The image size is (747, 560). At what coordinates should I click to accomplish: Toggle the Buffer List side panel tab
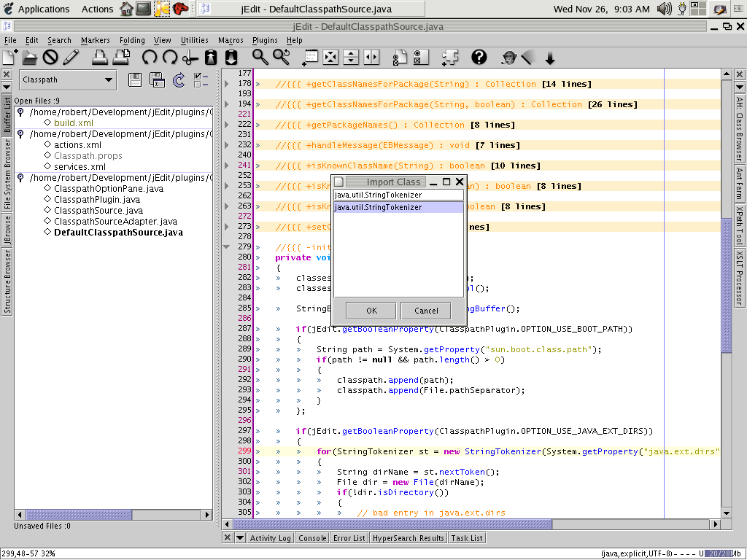point(7,114)
